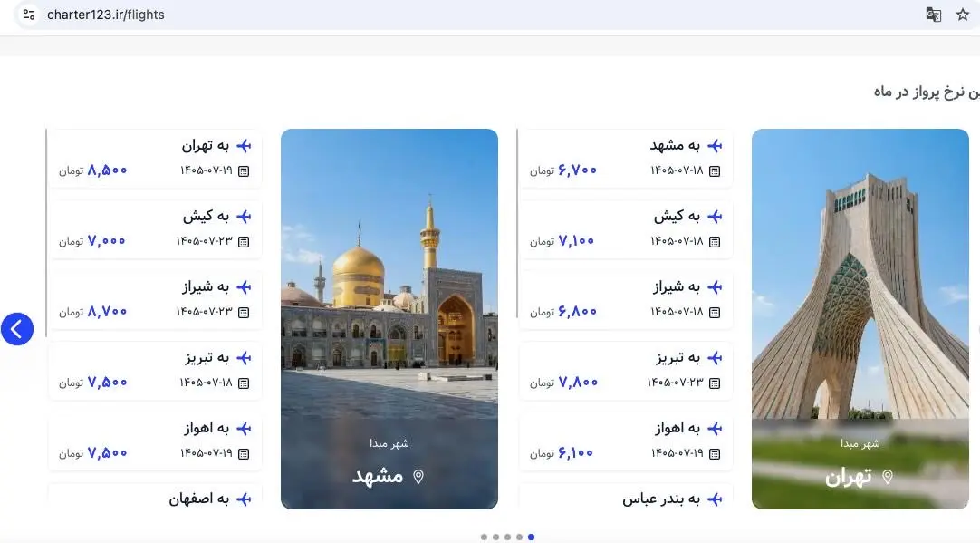
Task: Click the price '۶,۱۰۰' on the Ahvaz row
Action: coord(576,453)
